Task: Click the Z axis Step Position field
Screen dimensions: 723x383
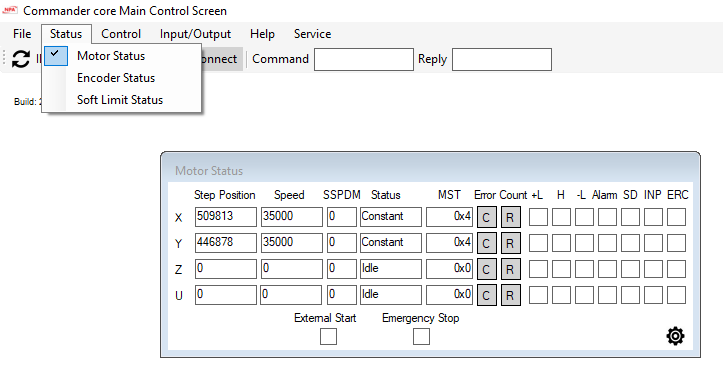Action: coord(225,269)
